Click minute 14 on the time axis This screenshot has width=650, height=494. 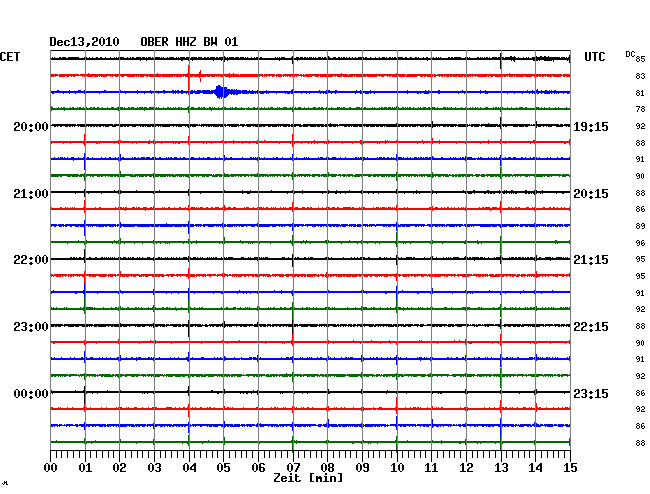click(x=536, y=467)
